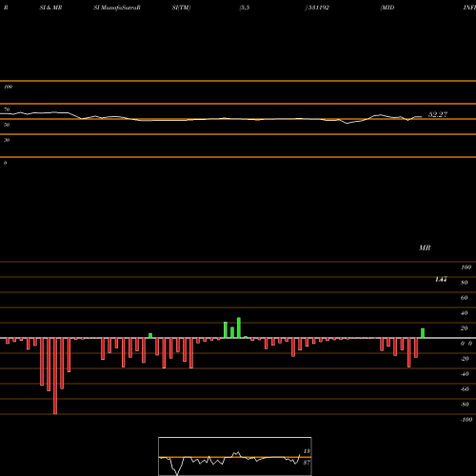Click the -20 label on MR right axis
The height and width of the screenshot is (476, 476).
(x=465, y=359)
